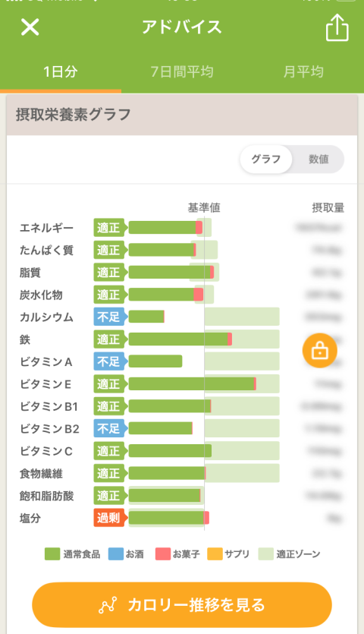The width and height of the screenshot is (364, 634).
Task: Open カロリー推移を見る button
Action: point(182,605)
